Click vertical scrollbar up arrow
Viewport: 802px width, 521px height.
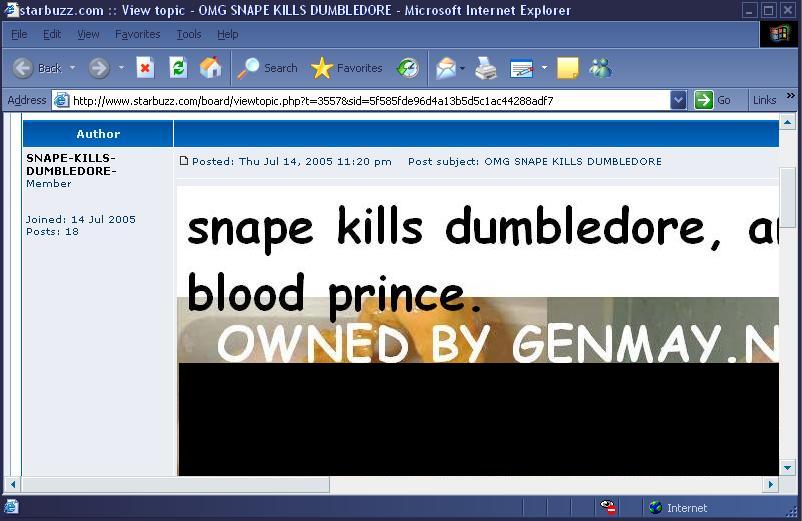tap(787, 122)
